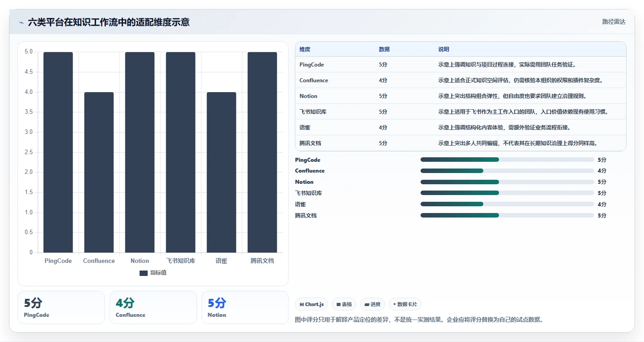The height and width of the screenshot is (342, 644).
Task: Click the PingCode description about 项目过程连接
Action: point(507,65)
